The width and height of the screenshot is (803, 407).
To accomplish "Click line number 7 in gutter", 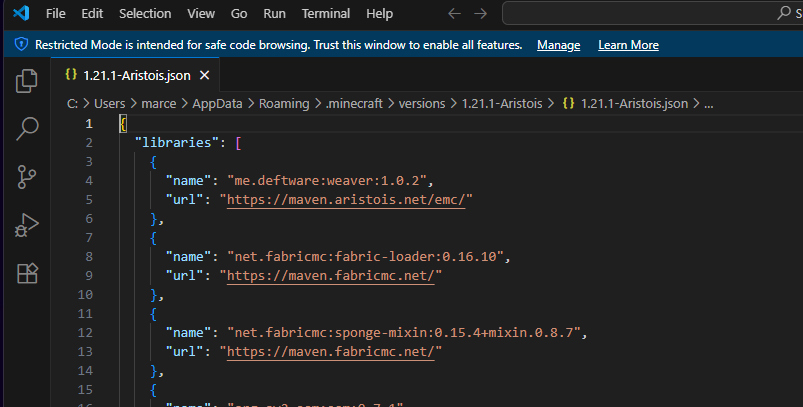I will coord(89,238).
